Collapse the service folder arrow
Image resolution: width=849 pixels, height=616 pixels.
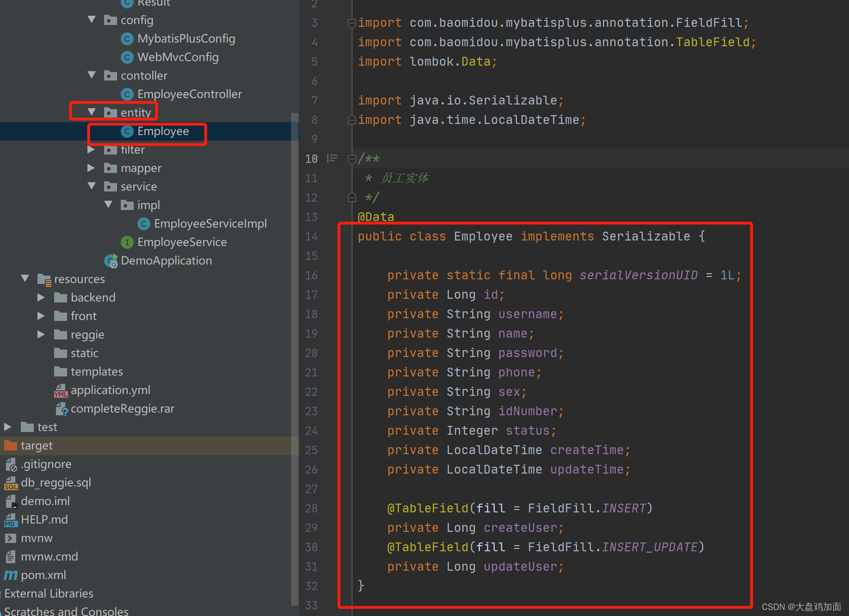(92, 186)
